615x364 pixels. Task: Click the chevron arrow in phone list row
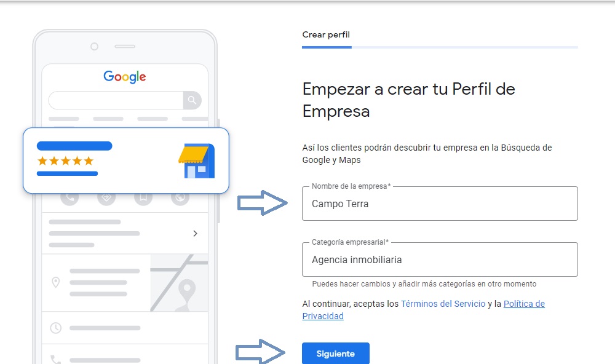(x=196, y=234)
